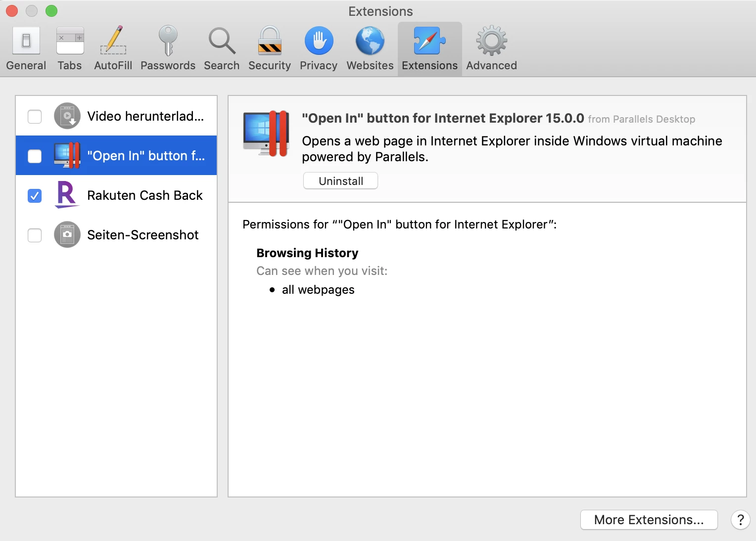Click the Seiten-Screenshot camera icon

click(x=67, y=234)
